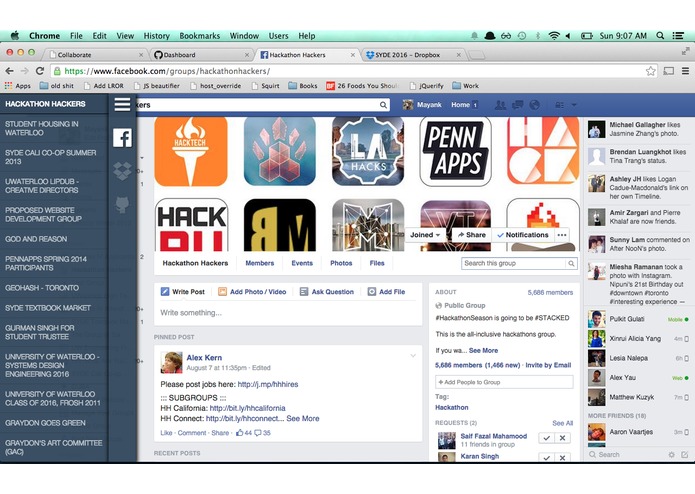Click the Search this group field

coord(514,264)
